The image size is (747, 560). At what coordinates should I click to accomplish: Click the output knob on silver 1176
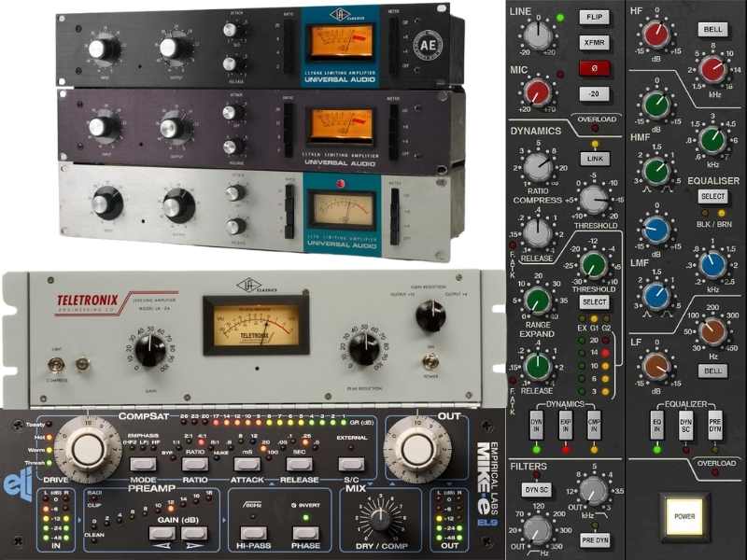point(177,205)
